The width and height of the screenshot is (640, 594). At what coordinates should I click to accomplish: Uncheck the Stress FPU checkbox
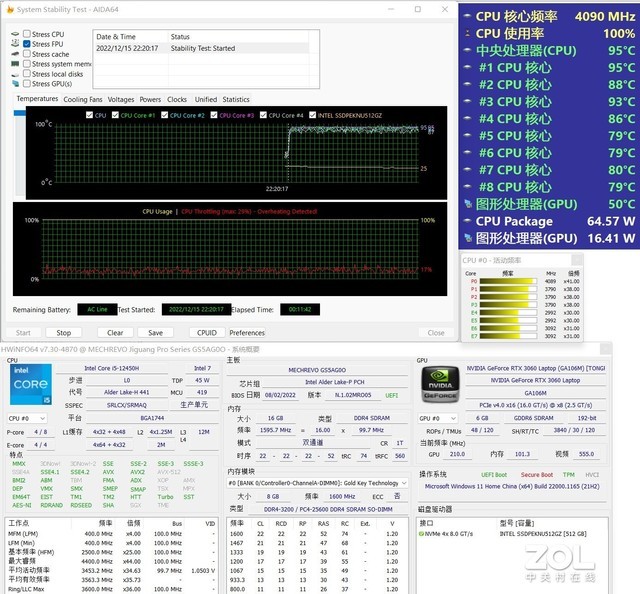click(27, 44)
